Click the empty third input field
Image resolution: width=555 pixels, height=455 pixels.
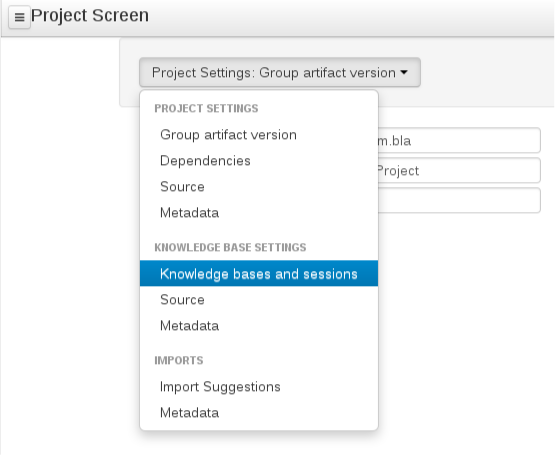click(459, 200)
